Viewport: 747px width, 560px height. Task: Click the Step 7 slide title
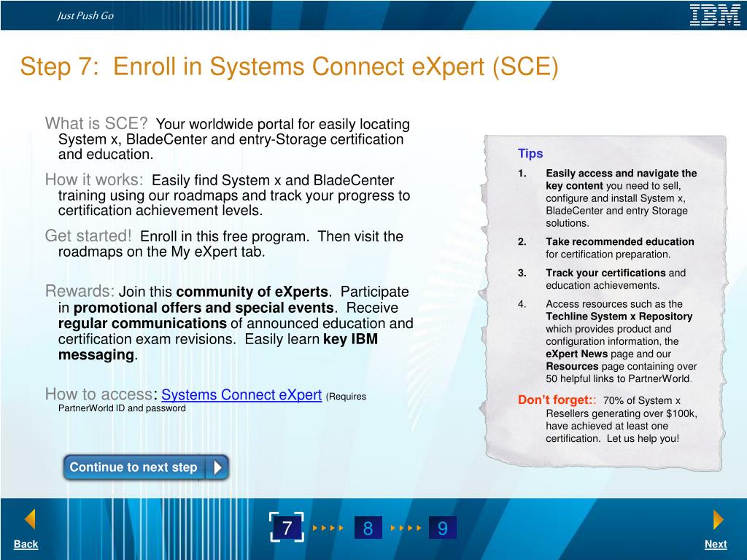289,66
